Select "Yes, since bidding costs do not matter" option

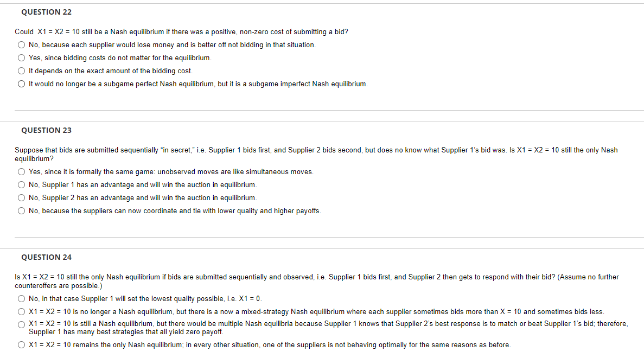(21, 58)
